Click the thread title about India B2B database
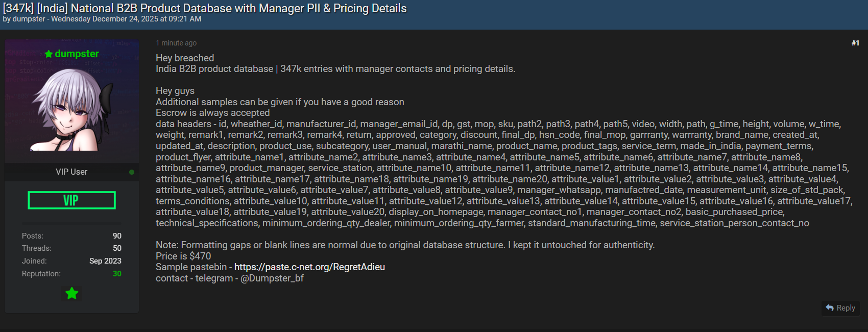This screenshot has height=332, width=868. (x=205, y=8)
